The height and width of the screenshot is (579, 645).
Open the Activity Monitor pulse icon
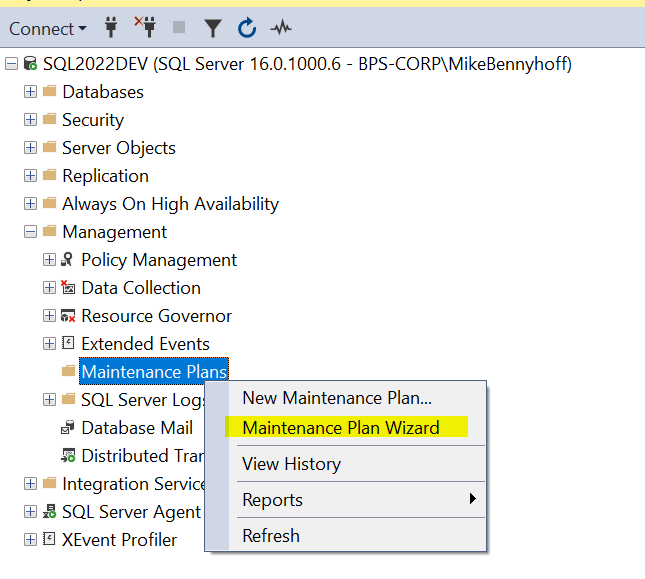coord(281,28)
